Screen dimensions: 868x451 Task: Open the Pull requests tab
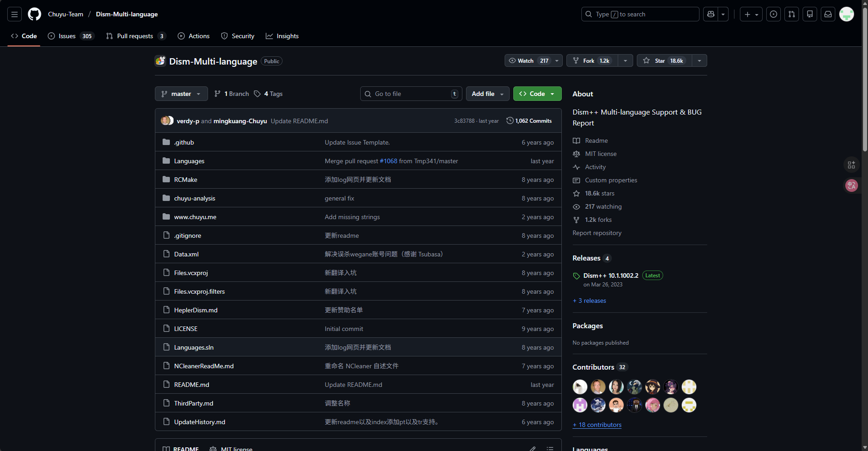[135, 36]
